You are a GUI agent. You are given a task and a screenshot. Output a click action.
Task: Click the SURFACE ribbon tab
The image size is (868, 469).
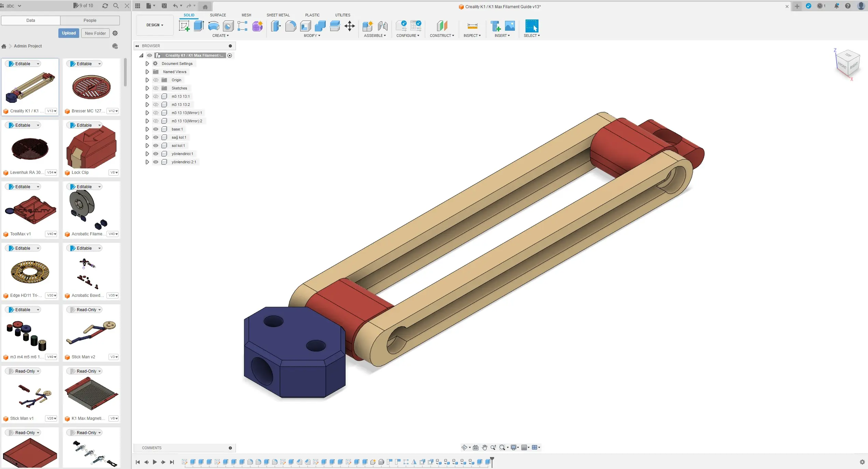click(x=218, y=15)
